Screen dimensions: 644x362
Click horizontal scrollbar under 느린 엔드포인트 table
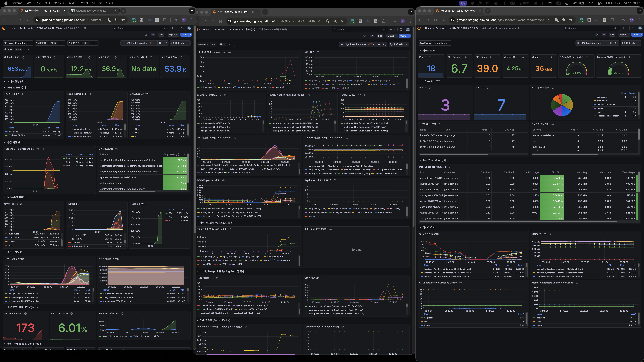(x=127, y=191)
